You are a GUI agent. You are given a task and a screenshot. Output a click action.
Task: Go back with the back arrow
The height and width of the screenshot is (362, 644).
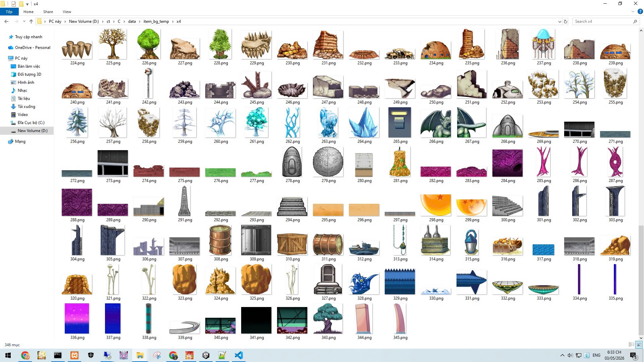(x=6, y=21)
